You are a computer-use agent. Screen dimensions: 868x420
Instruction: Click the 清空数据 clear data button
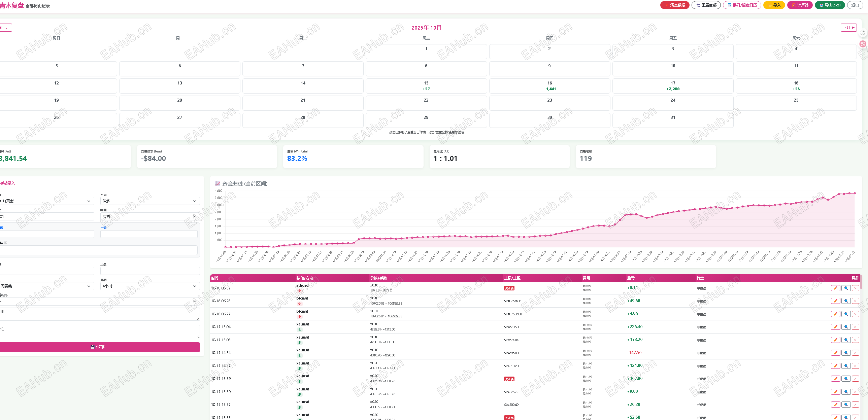pos(675,5)
